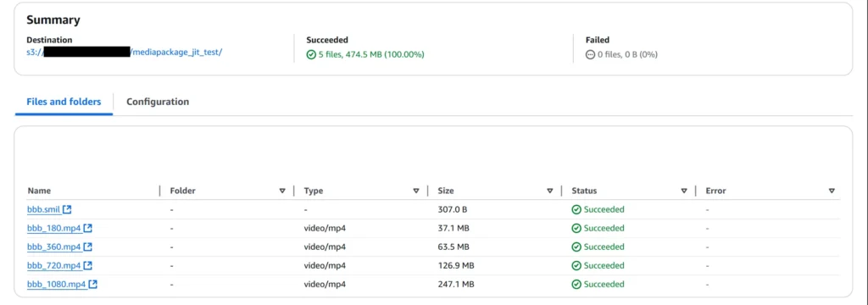Select the Files and folders tab
Image resolution: width=868 pixels, height=305 pixels.
tap(64, 102)
